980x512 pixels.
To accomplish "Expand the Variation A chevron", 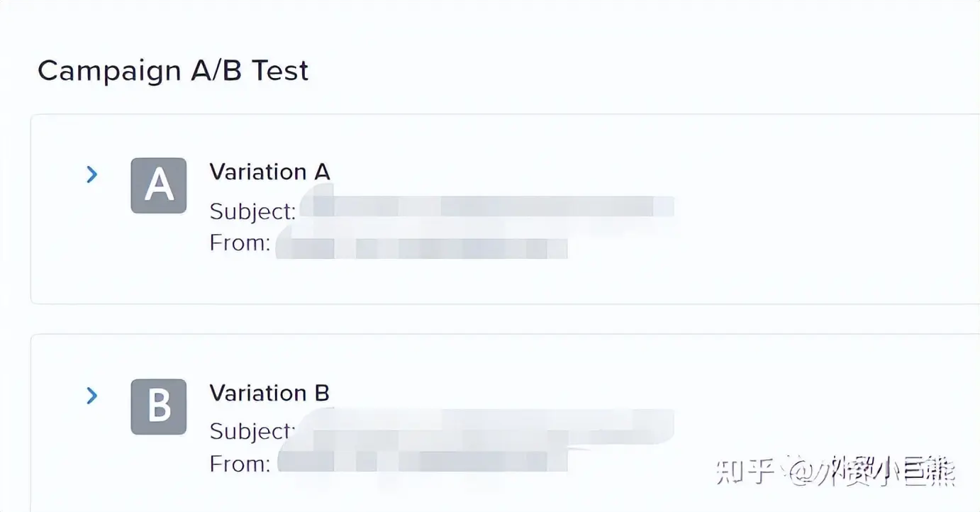I will pos(91,174).
